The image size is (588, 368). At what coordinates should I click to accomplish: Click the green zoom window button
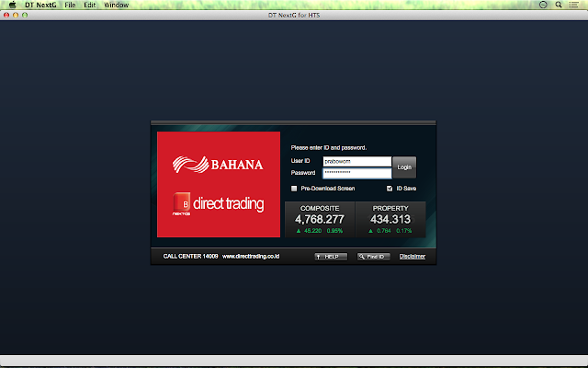pos(25,15)
